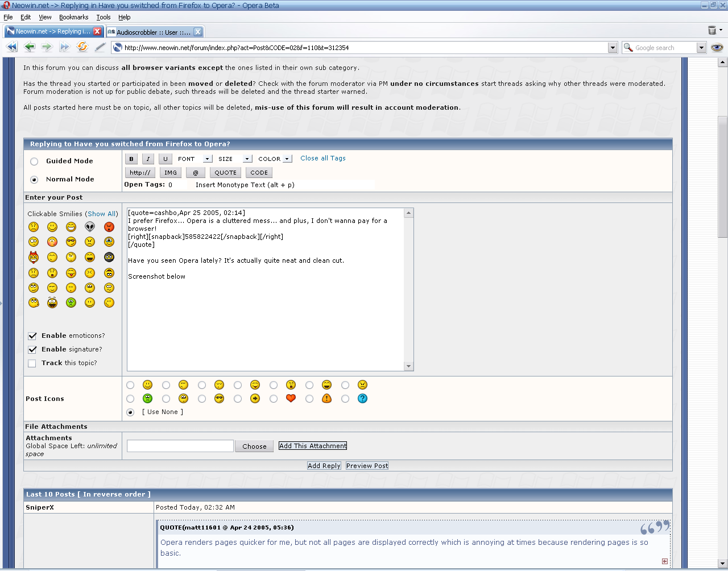The width and height of the screenshot is (728, 571).
Task: Insert the red angry-face smiley
Action: (x=109, y=227)
